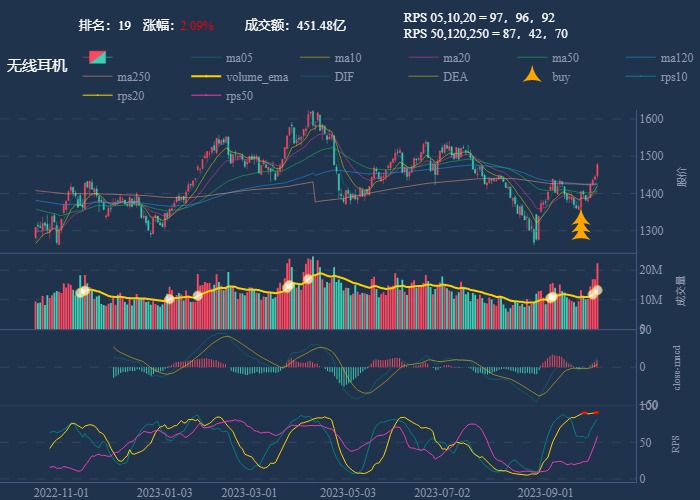The image size is (700, 500).
Task: Toggle ma120 trace in the legend
Action: tap(677, 57)
